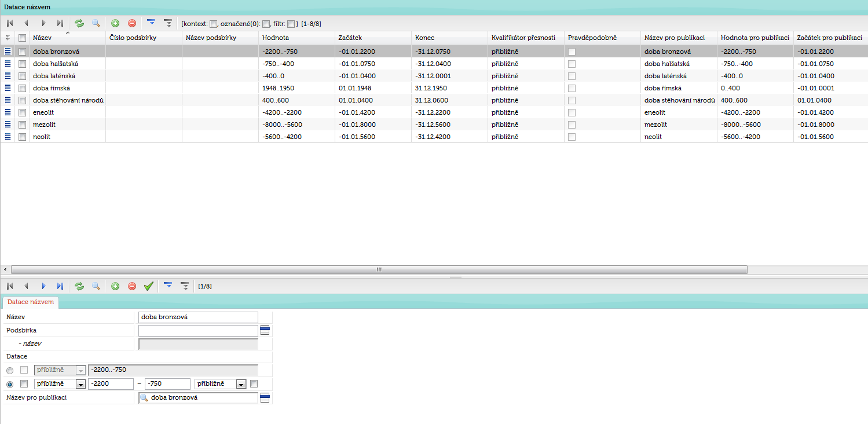Open search with top toolbar magnifier

point(96,23)
